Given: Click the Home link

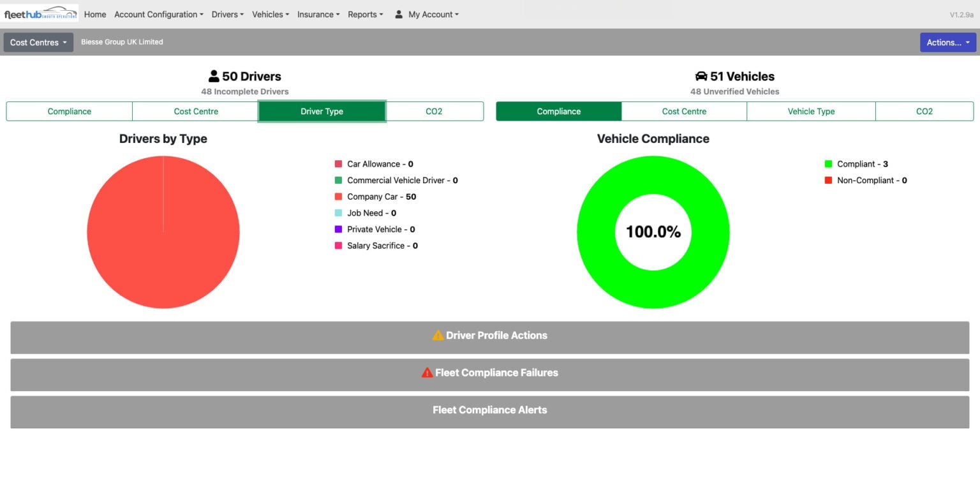Looking at the screenshot, I should 94,14.
